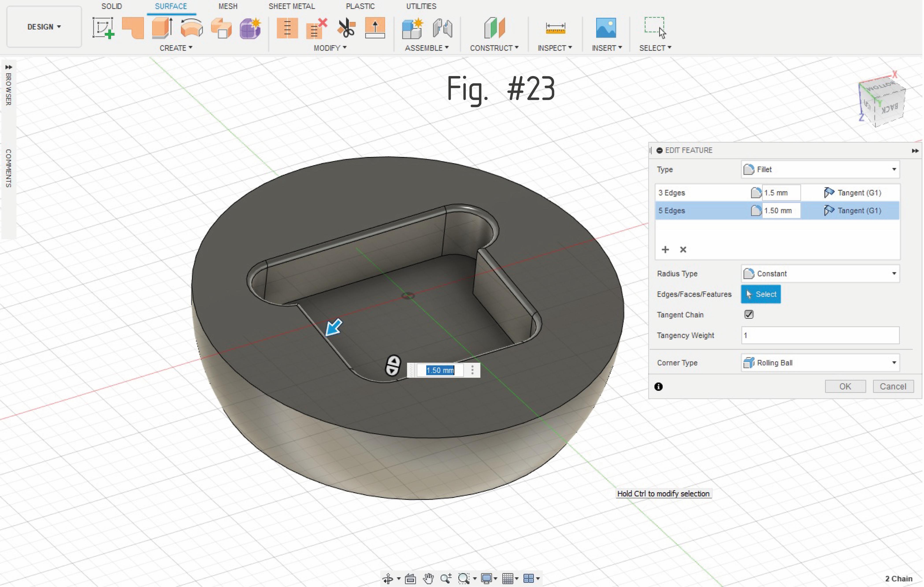This screenshot has width=924, height=587.
Task: Click the Offset Plane construct icon
Action: (494, 28)
